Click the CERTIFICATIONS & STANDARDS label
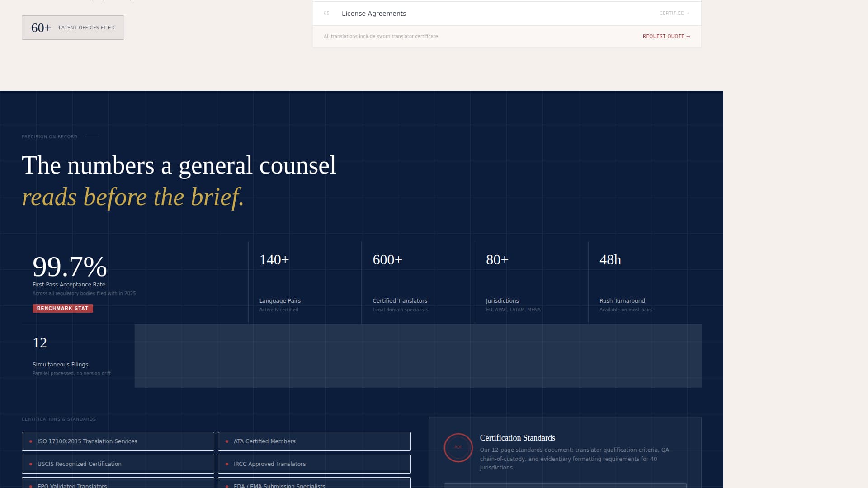The width and height of the screenshot is (868, 488). (x=59, y=419)
